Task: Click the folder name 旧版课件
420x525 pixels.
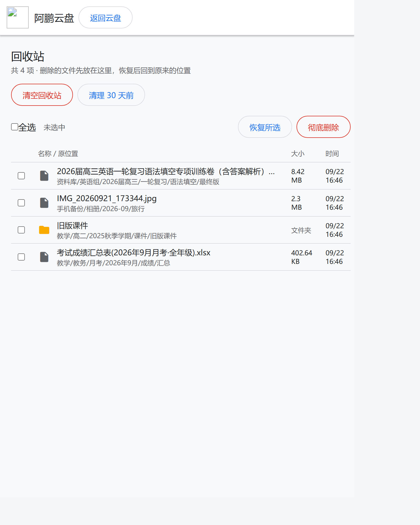Action: click(72, 225)
